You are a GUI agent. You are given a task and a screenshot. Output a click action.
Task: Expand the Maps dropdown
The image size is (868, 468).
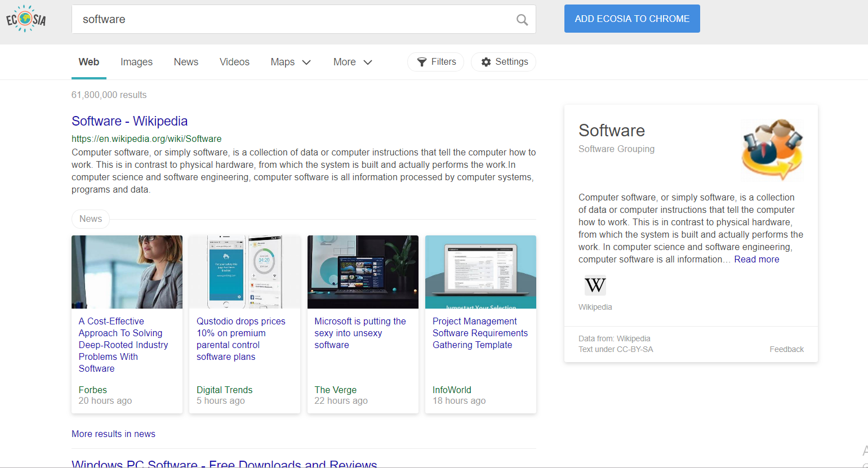tap(291, 62)
